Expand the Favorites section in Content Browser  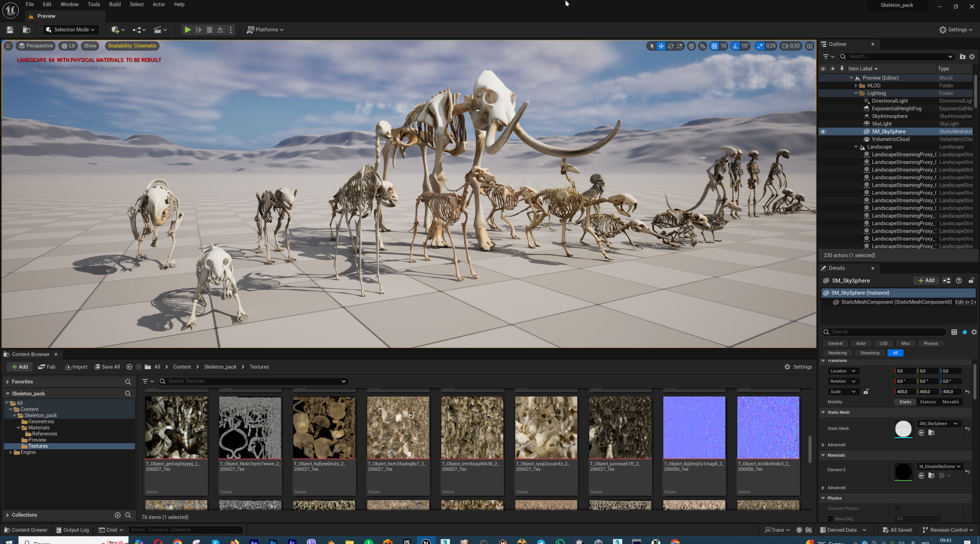click(x=8, y=382)
